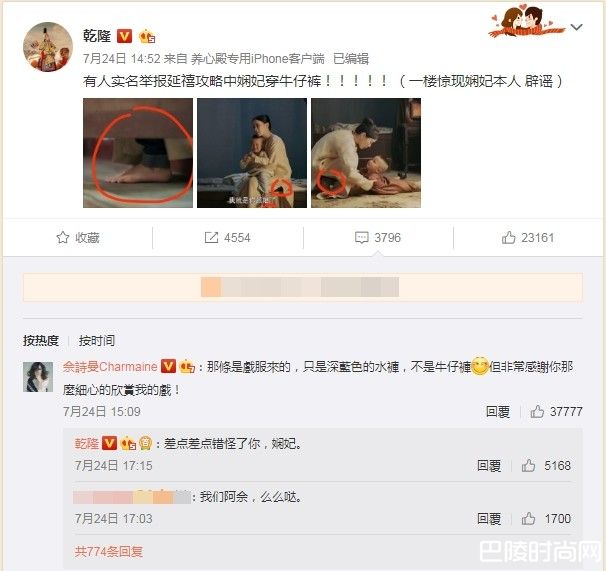Open 佘詩曼Charmaine username link
This screenshot has height=571, width=606.
[x=110, y=366]
